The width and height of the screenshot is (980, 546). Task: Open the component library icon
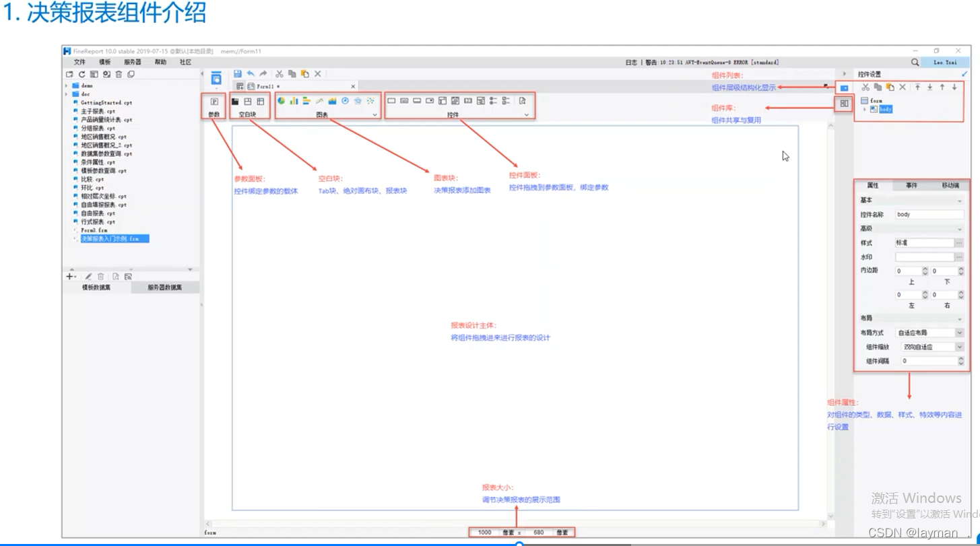tap(844, 103)
